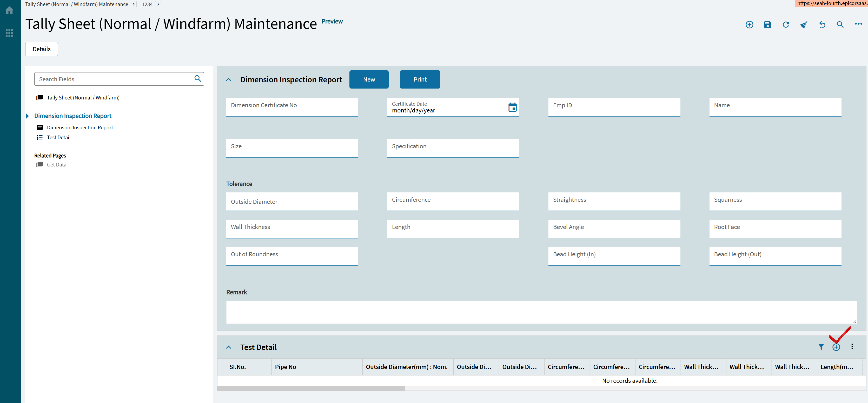Select Test Detail in the sidebar
Viewport: 868px width, 403px height.
coord(59,137)
